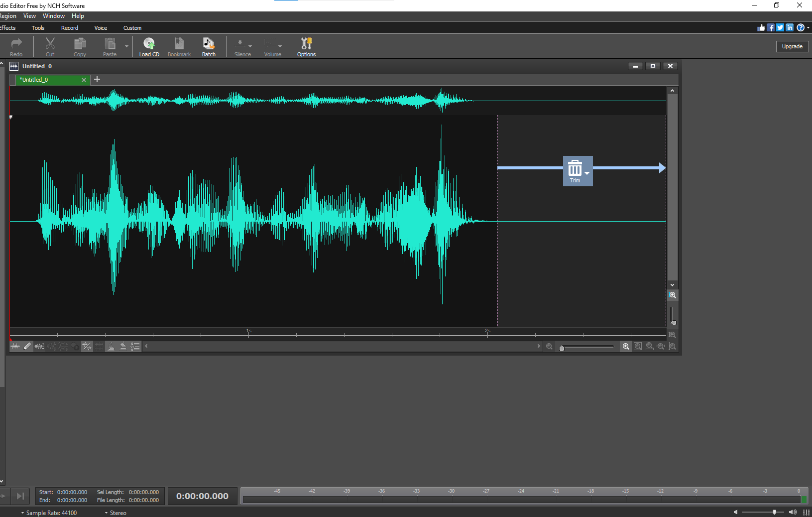Open the Window menu
The width and height of the screenshot is (812, 517).
(54, 16)
